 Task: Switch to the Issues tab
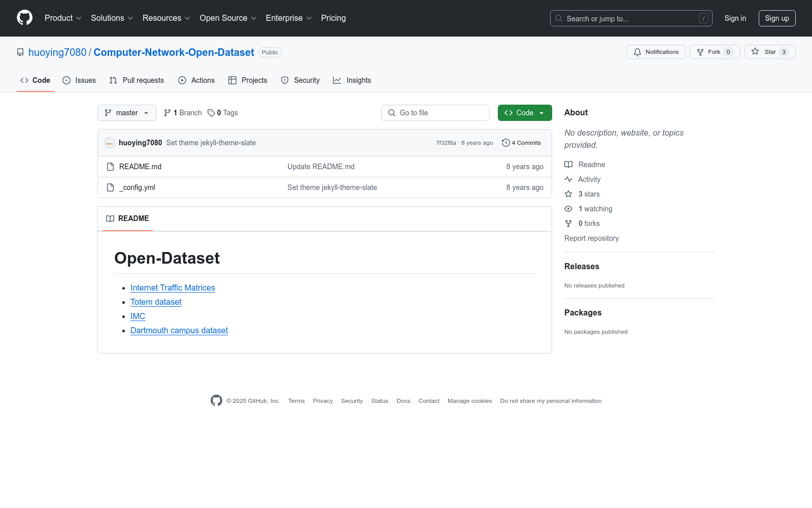pos(79,80)
